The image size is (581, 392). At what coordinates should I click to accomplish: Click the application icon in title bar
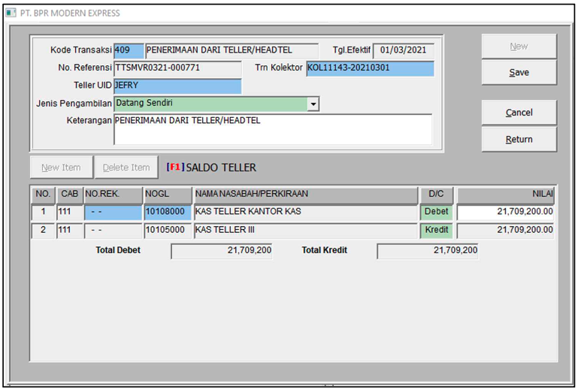tap(11, 13)
